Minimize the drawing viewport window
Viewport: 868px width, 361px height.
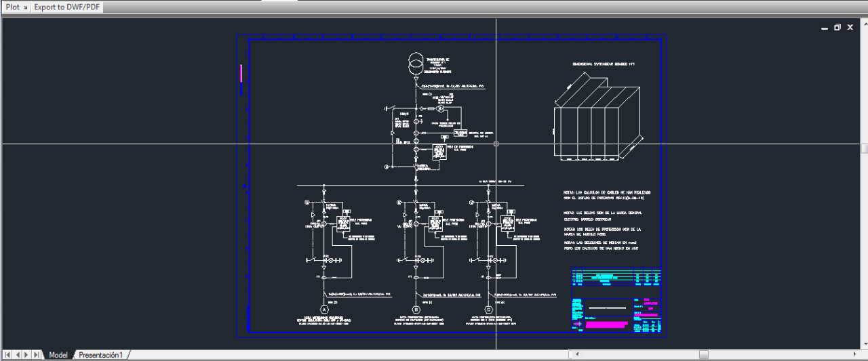click(x=825, y=28)
